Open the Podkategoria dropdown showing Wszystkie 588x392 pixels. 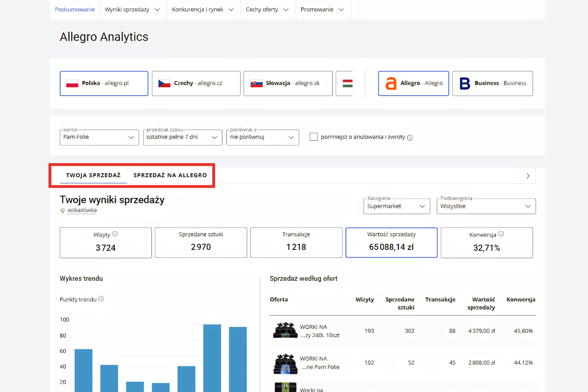click(487, 206)
